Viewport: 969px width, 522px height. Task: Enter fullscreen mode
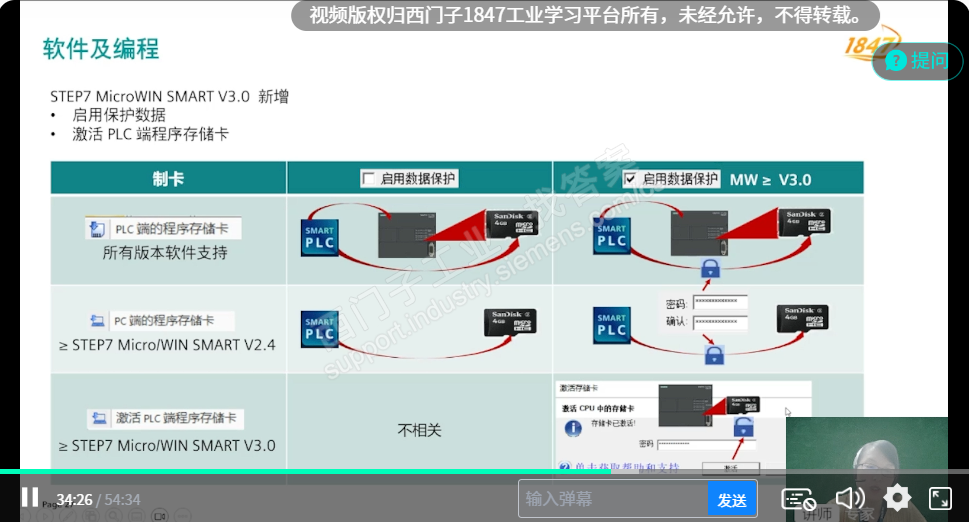pyautogui.click(x=940, y=498)
